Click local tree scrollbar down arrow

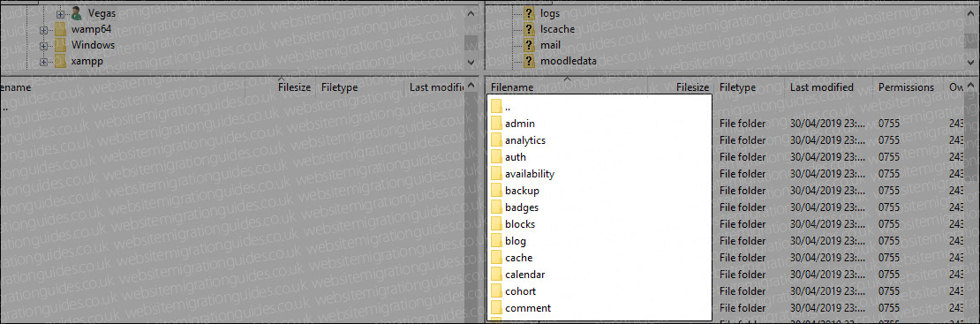[471, 63]
